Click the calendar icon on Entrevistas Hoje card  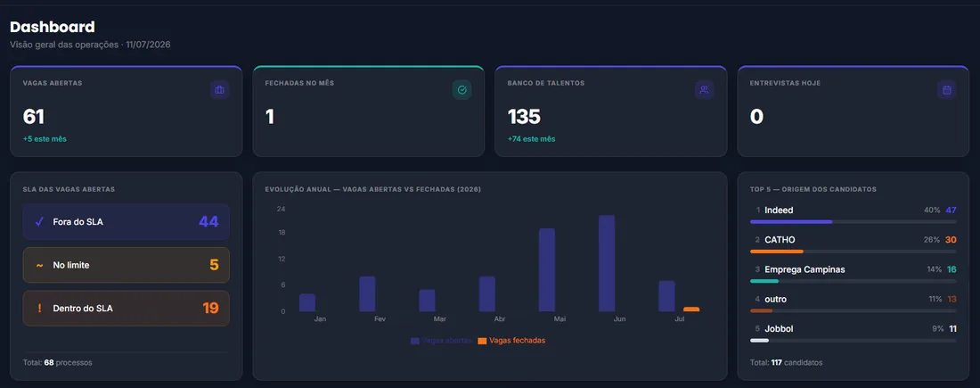947,90
